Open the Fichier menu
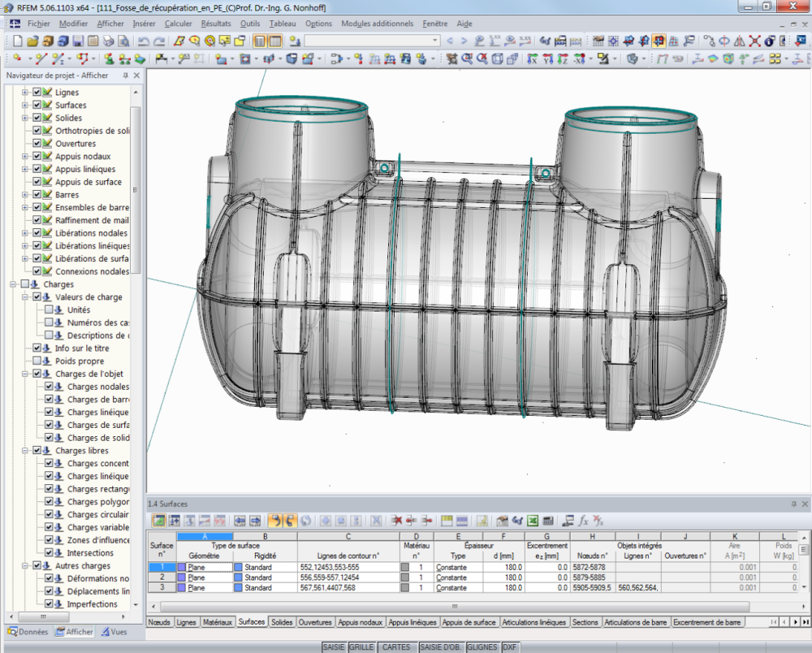 click(39, 24)
